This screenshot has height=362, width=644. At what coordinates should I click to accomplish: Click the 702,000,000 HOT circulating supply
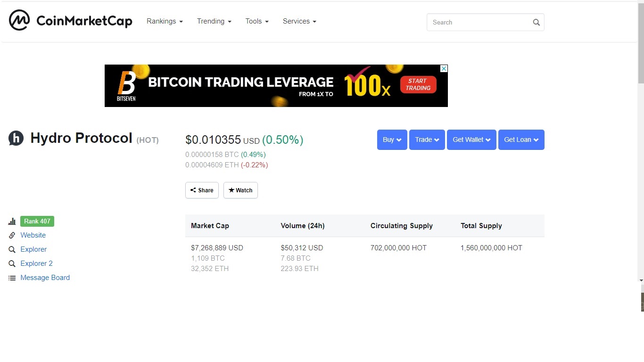pyautogui.click(x=398, y=248)
